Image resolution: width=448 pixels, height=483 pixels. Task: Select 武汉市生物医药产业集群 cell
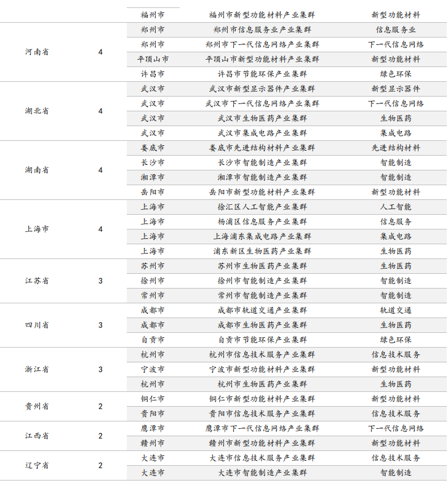click(x=262, y=118)
